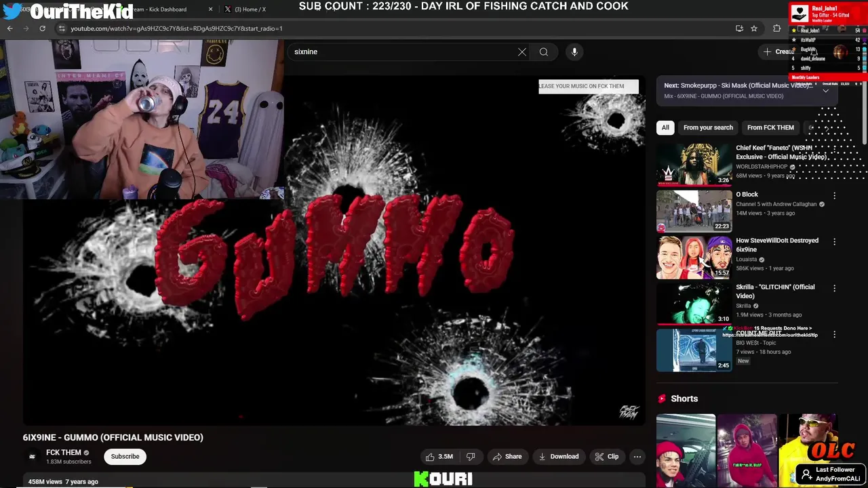
Task: Bookmark the page with the star icon
Action: pyautogui.click(x=754, y=28)
